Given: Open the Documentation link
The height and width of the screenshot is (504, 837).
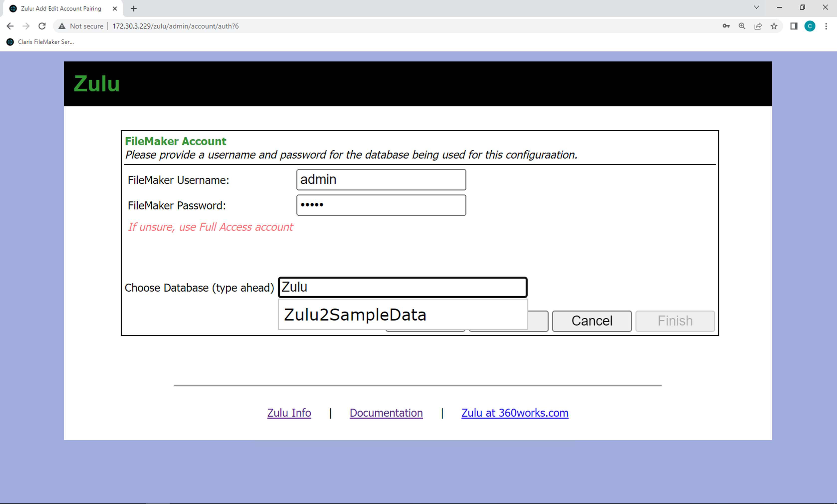Looking at the screenshot, I should pos(386,413).
